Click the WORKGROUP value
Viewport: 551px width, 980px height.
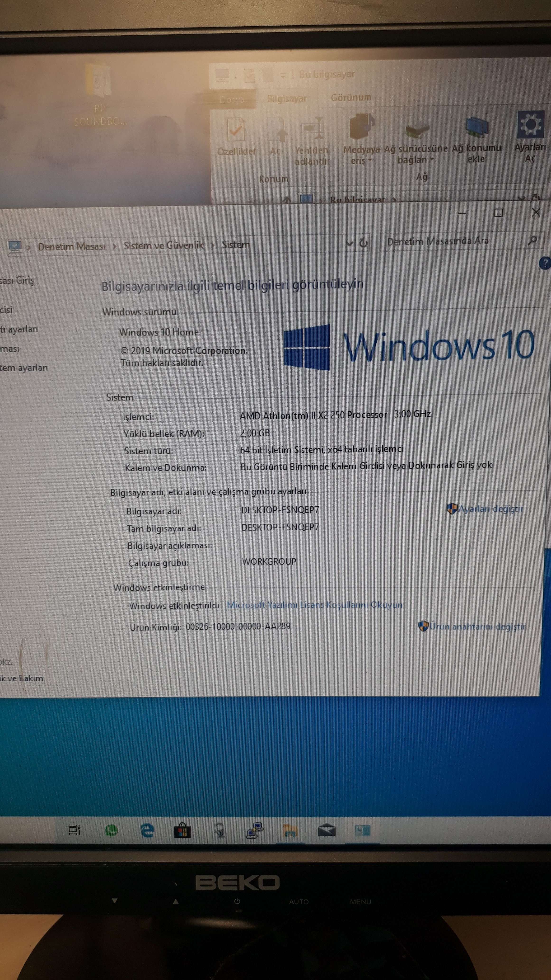[x=269, y=561]
